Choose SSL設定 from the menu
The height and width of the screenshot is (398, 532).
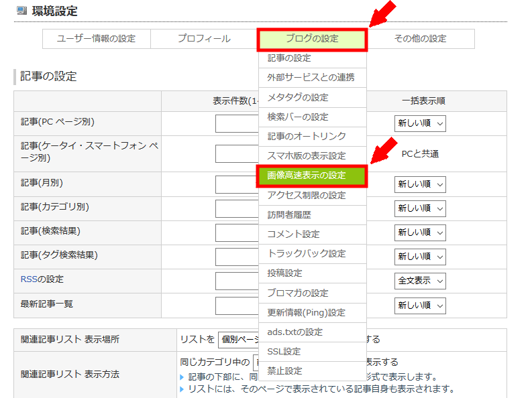(313, 352)
